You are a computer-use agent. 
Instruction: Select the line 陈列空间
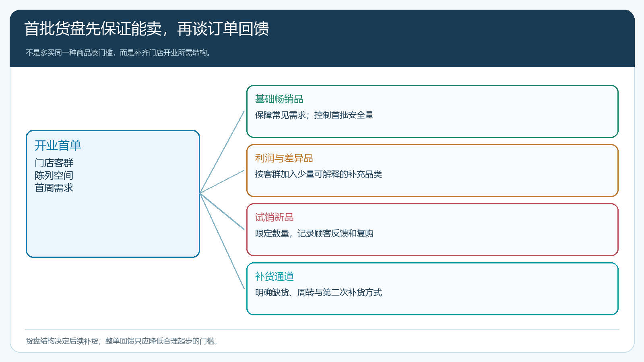point(54,175)
